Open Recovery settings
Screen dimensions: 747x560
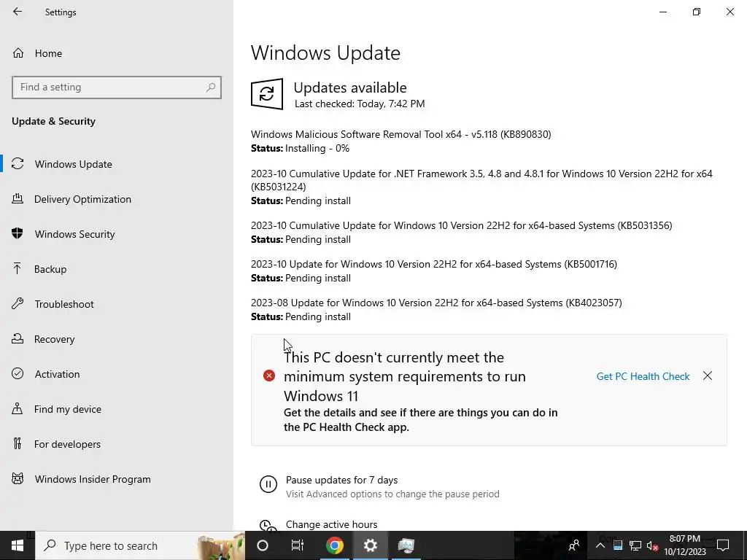pyautogui.click(x=54, y=339)
